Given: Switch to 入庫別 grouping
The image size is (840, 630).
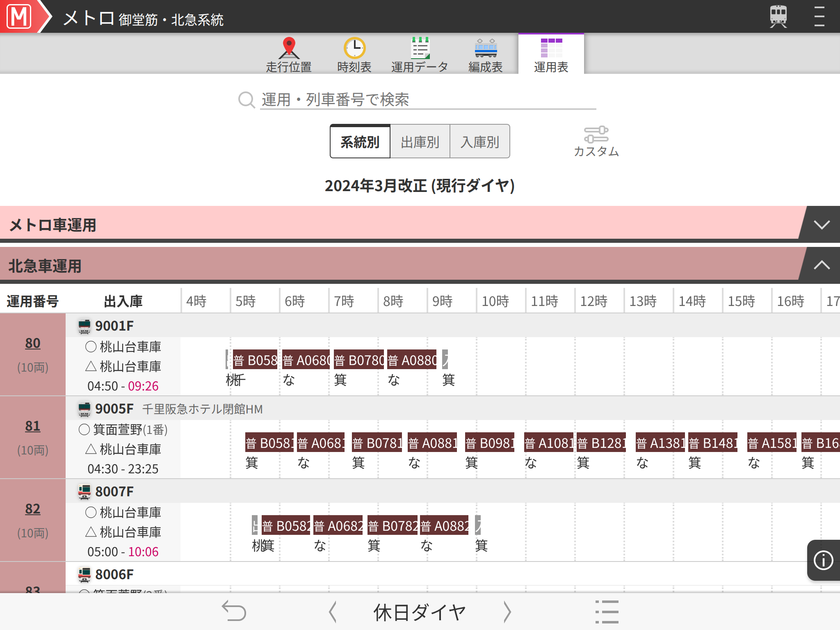Looking at the screenshot, I should coord(480,142).
